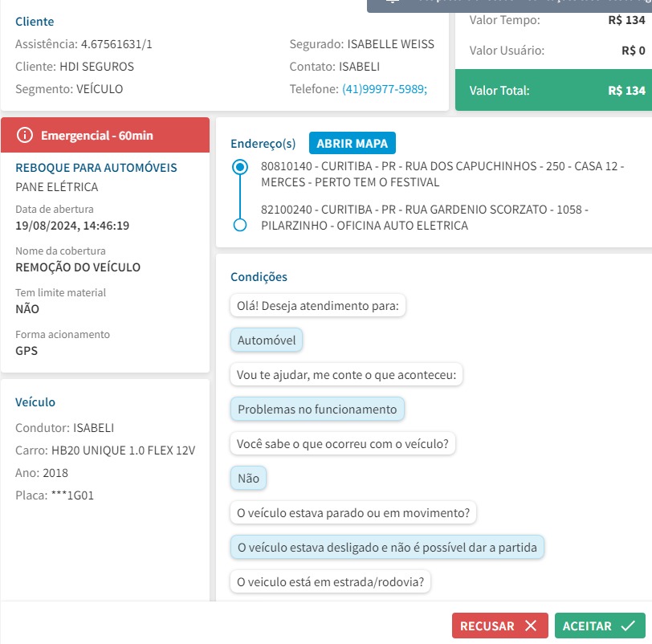
Task: Click the opening date 19/08/2024, 14:46:19
Action: click(72, 226)
